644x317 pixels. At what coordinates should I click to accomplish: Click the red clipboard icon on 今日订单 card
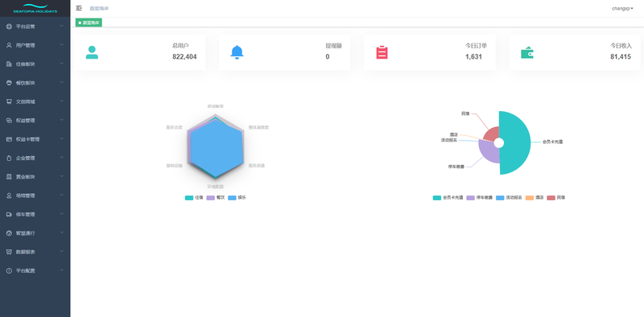[382, 52]
